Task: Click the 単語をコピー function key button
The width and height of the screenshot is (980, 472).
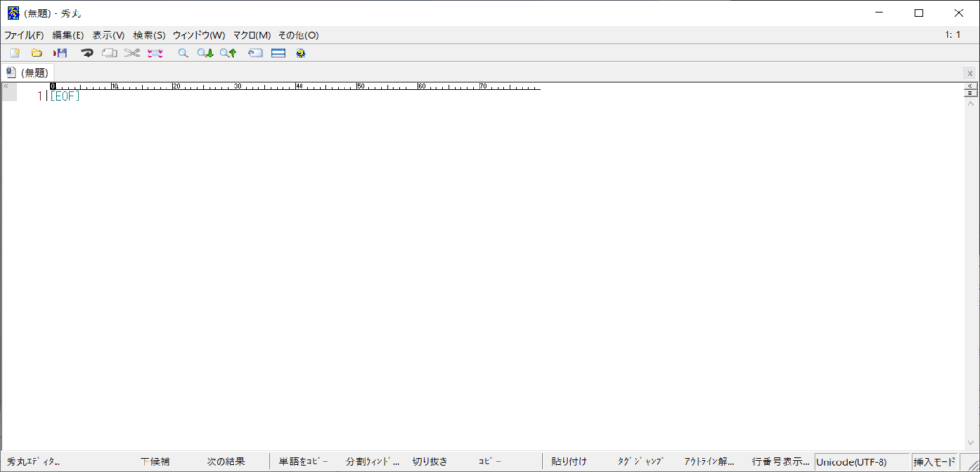Action: [x=303, y=462]
